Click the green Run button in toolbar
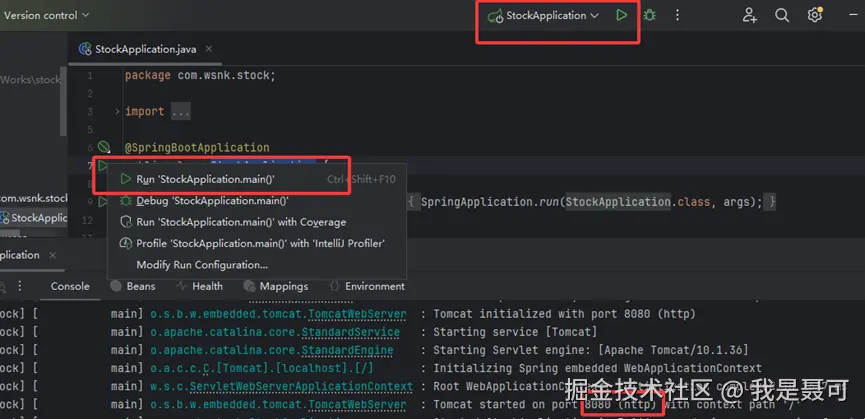 [622, 15]
